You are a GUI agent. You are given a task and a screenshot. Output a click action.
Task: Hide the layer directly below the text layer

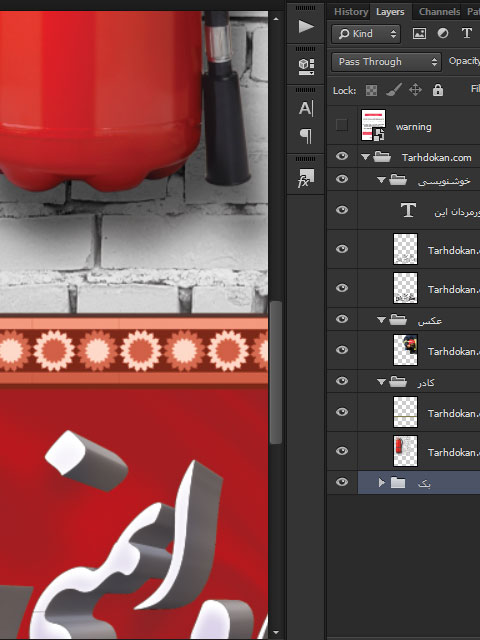click(x=342, y=249)
